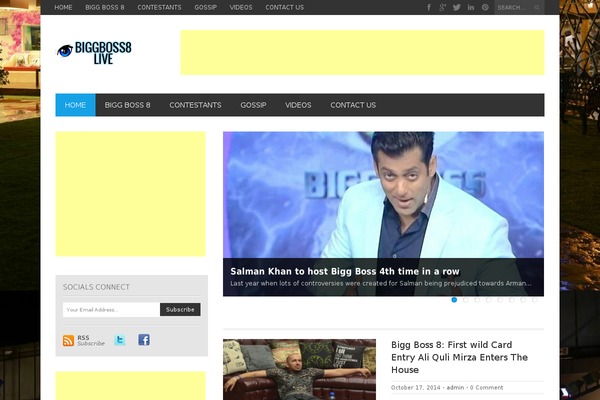Screen dimensions: 600x400
Task: Select the first slider pagination dot
Action: click(x=454, y=300)
